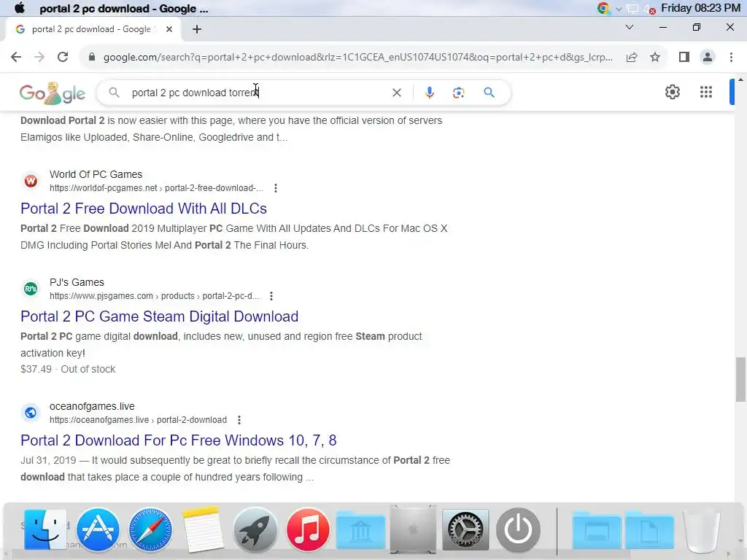
Task: Open more options for oceanofgames.live result
Action: coord(239,420)
